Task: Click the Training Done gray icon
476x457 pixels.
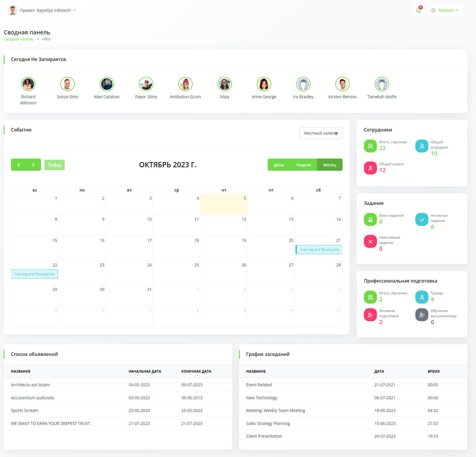Action: (421, 315)
